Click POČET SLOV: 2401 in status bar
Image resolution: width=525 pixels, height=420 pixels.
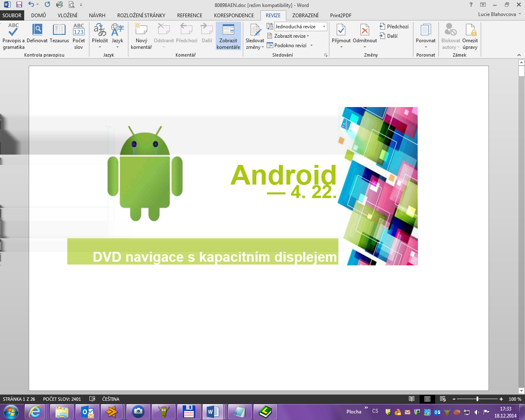click(x=62, y=399)
